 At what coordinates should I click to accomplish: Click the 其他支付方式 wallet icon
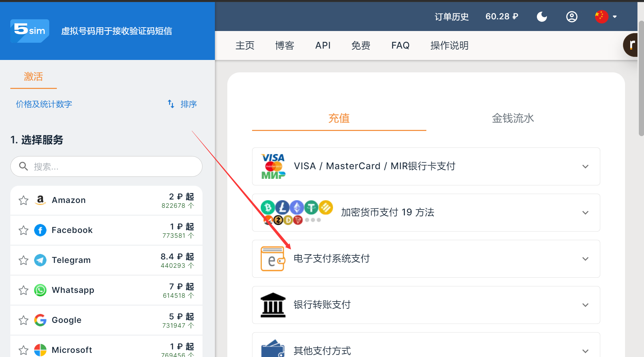(x=273, y=349)
